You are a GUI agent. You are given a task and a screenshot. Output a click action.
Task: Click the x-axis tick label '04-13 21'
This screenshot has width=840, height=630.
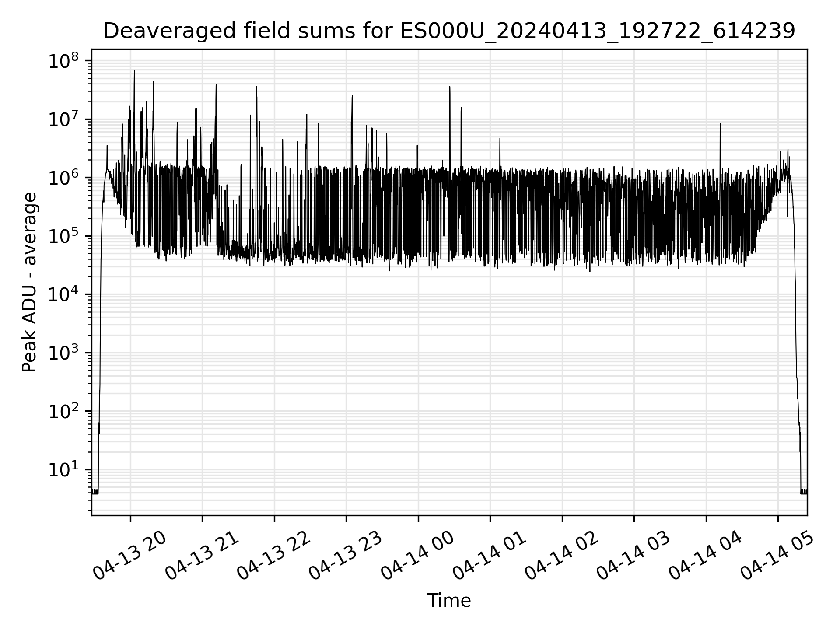coord(202,556)
